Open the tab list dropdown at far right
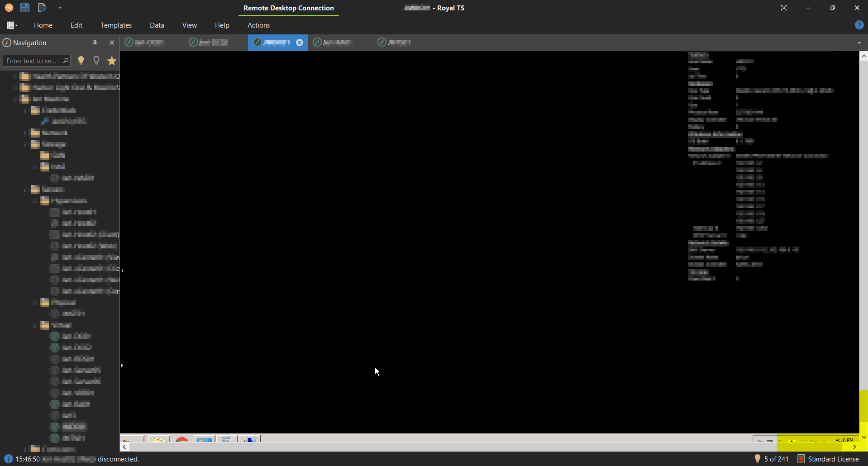Screen dimensions: 868x466 coord(859,43)
